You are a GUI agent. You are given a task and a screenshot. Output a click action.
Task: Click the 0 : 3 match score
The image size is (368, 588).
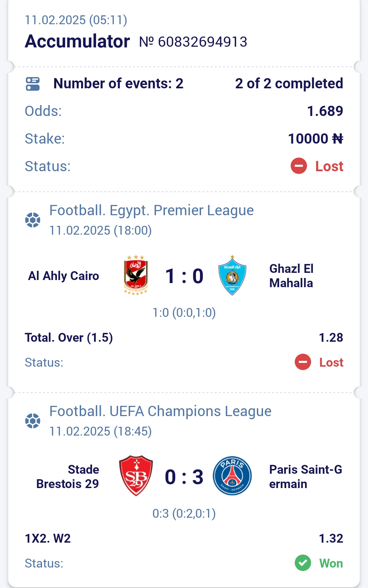coord(184,477)
